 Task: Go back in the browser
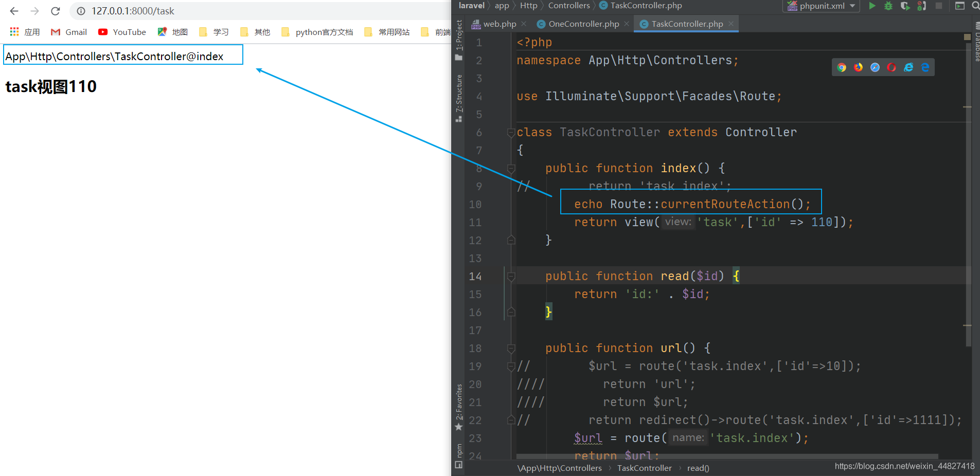[x=14, y=11]
